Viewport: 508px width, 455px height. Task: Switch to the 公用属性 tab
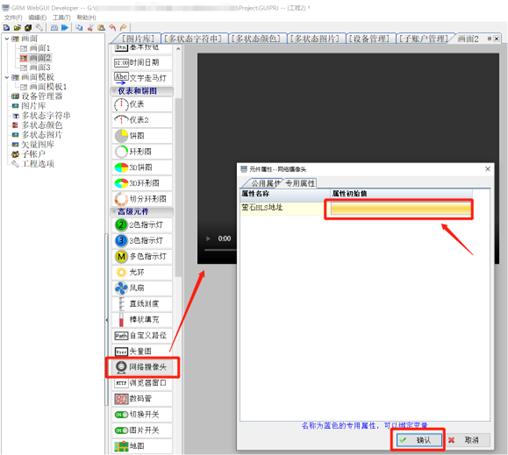[x=265, y=183]
